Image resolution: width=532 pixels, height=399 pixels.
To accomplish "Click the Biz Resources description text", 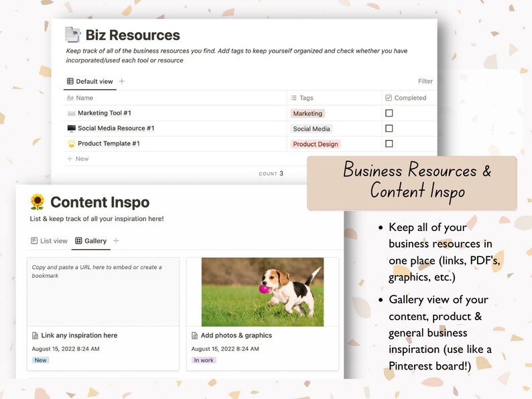I will pyautogui.click(x=237, y=56).
